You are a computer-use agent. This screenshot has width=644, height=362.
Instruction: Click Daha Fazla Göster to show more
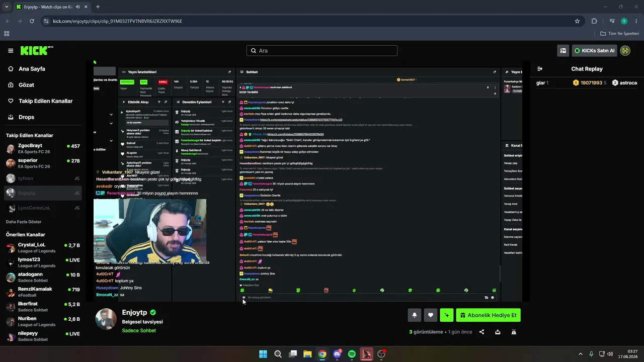tap(24, 222)
